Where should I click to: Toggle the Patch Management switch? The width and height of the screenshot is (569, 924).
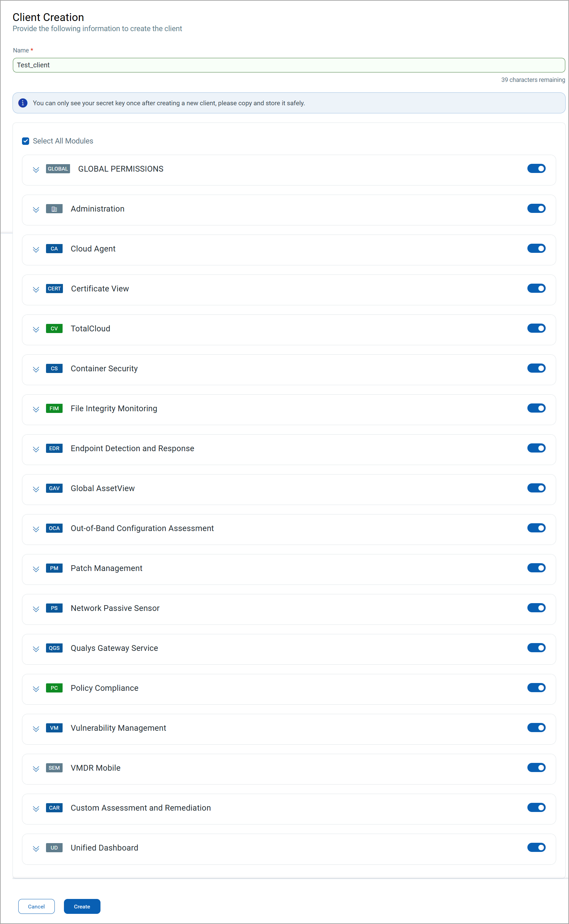pyautogui.click(x=536, y=567)
